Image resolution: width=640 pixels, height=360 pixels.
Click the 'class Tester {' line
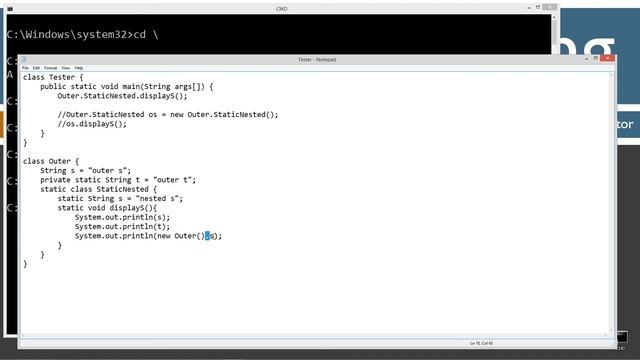click(x=53, y=77)
